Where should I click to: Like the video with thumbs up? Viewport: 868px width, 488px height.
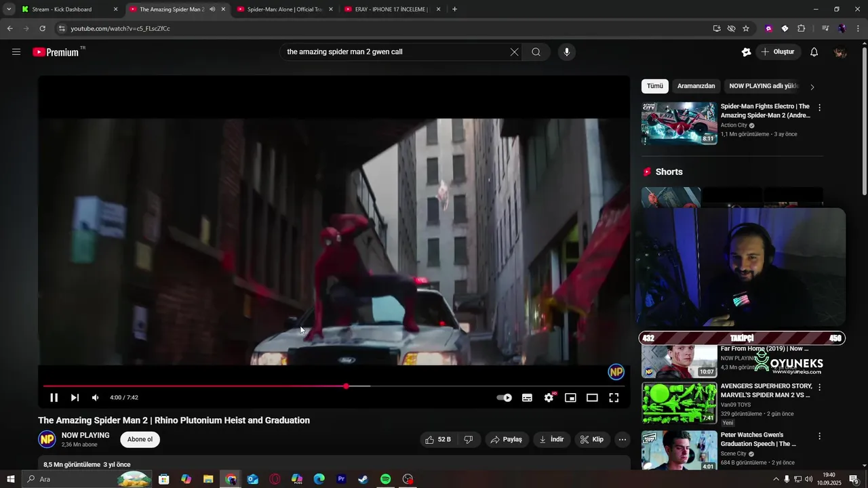click(438, 439)
